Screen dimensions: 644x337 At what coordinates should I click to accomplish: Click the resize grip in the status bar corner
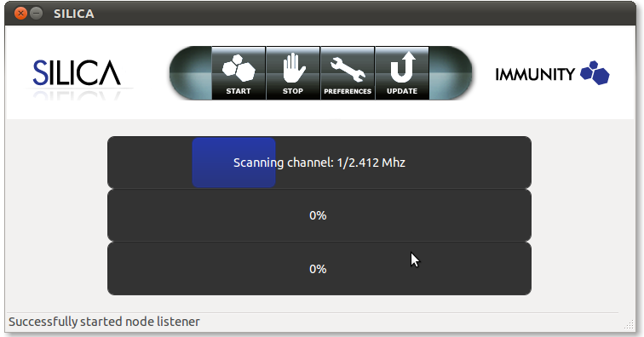629,324
